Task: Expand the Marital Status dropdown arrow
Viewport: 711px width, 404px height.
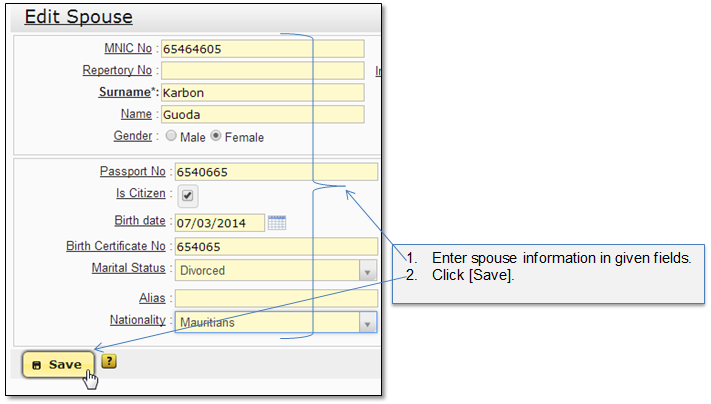Action: pyautogui.click(x=368, y=271)
